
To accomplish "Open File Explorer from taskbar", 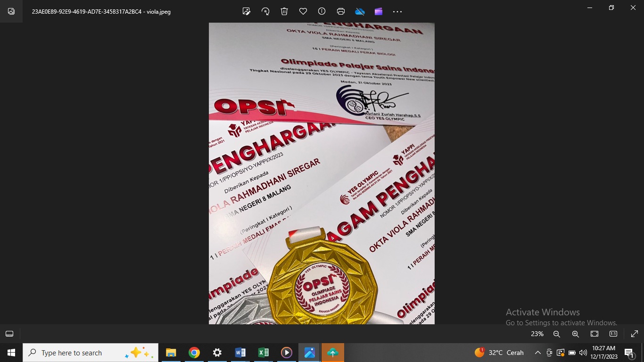I will (171, 353).
